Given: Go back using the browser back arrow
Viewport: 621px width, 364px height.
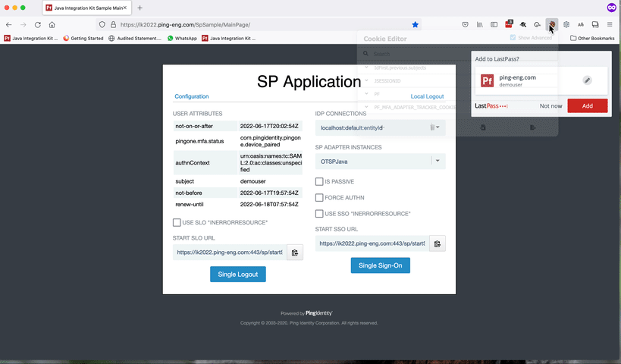Looking at the screenshot, I should pos(8,24).
